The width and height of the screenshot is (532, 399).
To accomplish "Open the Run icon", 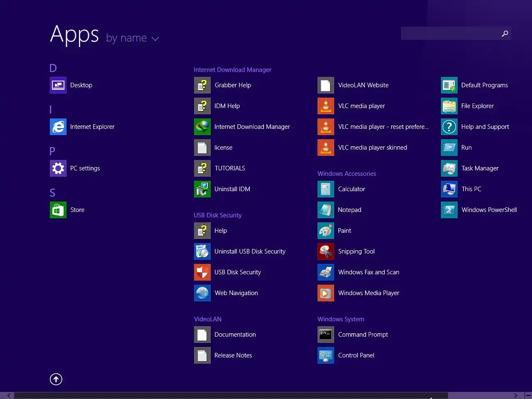I will tap(449, 148).
